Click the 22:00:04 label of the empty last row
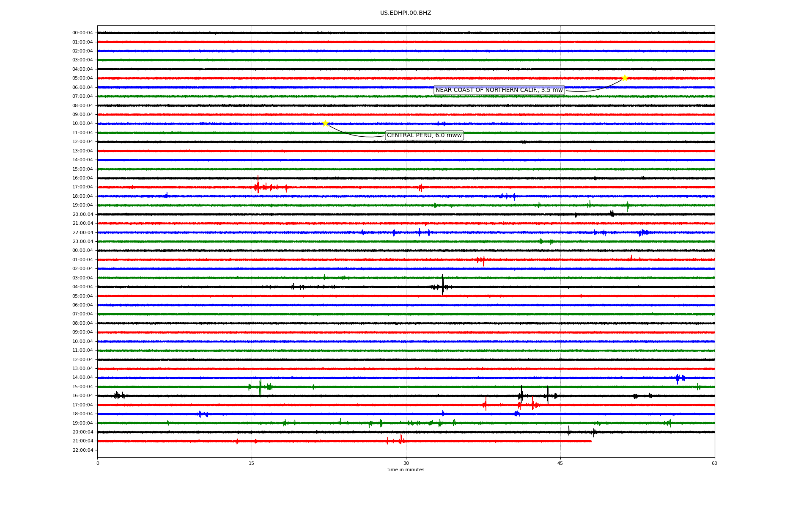This screenshot has height=508, width=812. (82, 450)
